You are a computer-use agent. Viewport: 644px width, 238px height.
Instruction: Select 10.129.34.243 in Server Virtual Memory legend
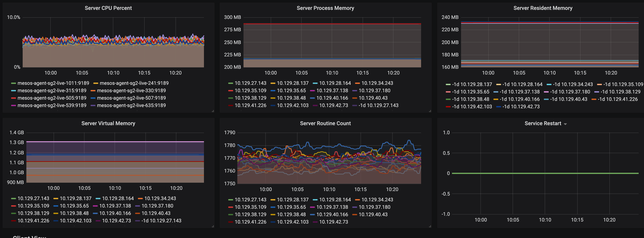160,198
